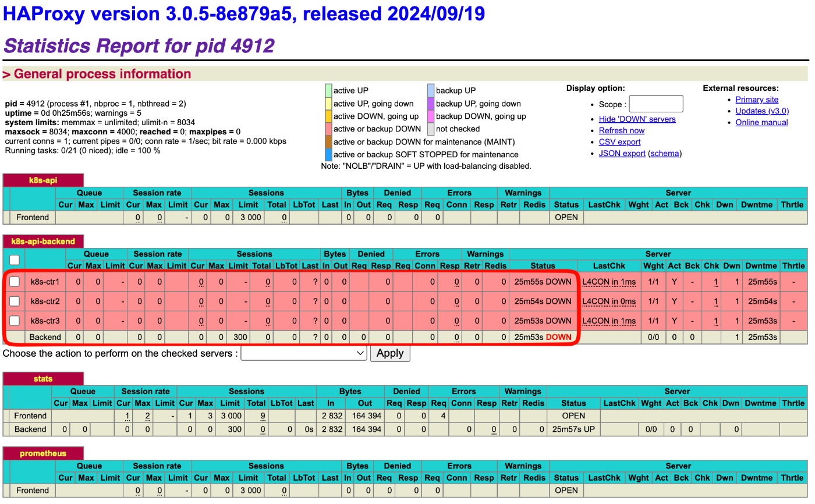Click the Apply button
The width and height of the screenshot is (815, 504).
[390, 353]
